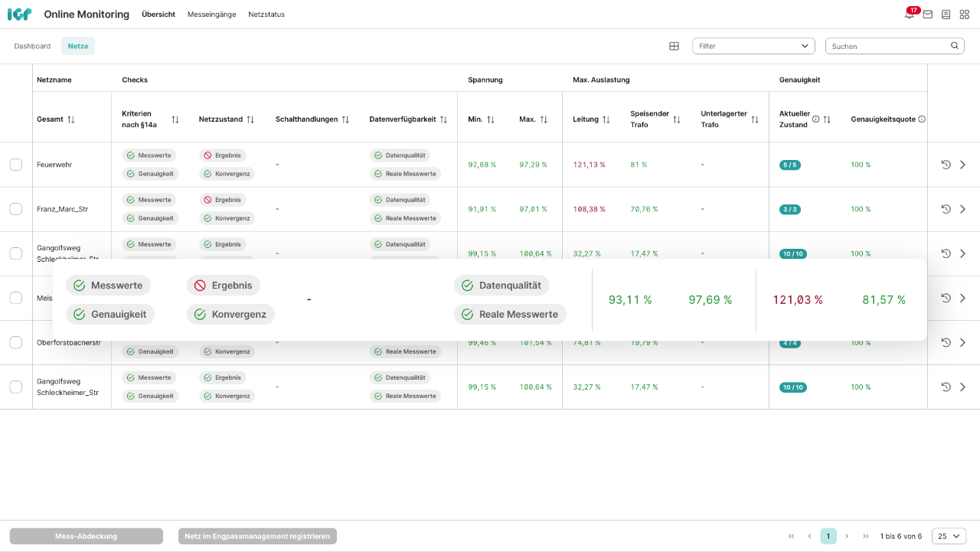The image size is (980, 552).
Task: Open the notifications bell with 17 badge
Action: coord(909,15)
